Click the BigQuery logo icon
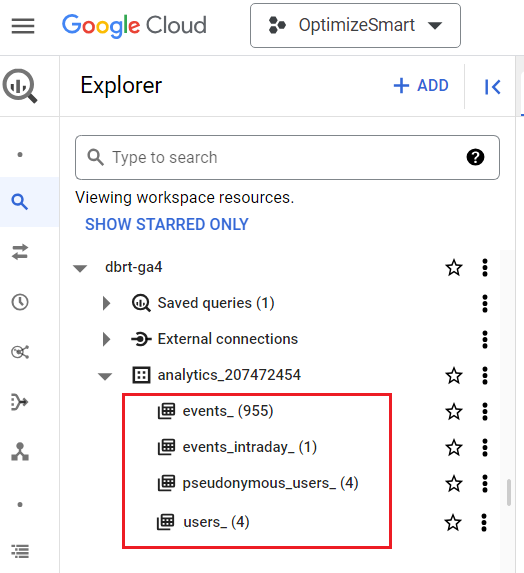Viewport: 524px width, 573px height. click(x=20, y=86)
